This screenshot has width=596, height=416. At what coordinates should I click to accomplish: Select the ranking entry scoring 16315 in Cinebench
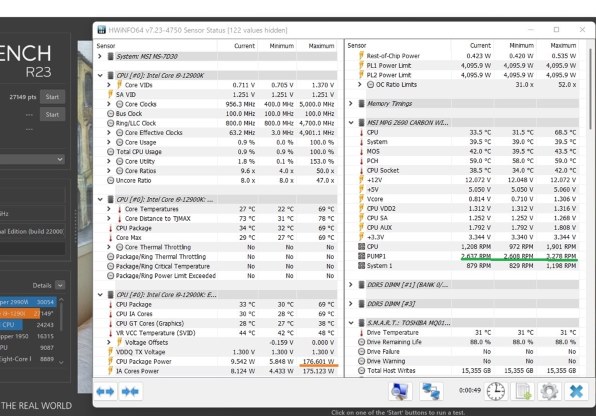pyautogui.click(x=28, y=336)
